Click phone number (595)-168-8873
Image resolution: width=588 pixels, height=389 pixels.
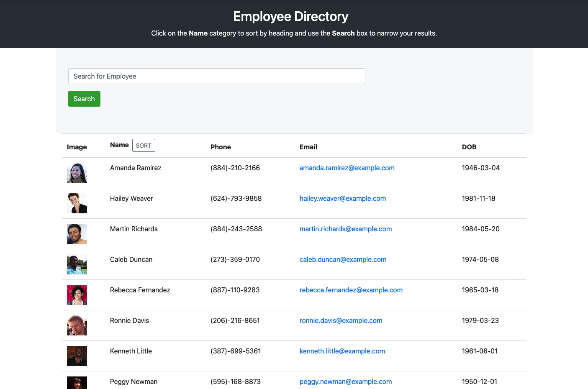[236, 381]
